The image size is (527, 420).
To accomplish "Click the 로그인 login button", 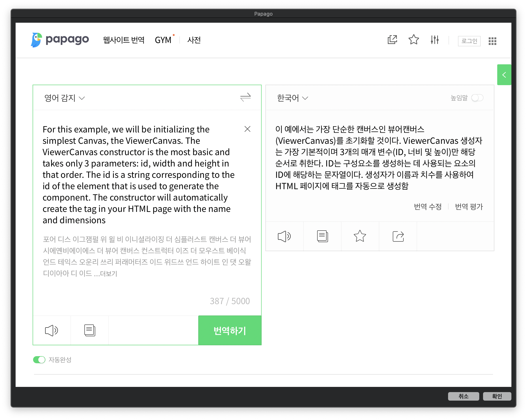I will (x=469, y=41).
